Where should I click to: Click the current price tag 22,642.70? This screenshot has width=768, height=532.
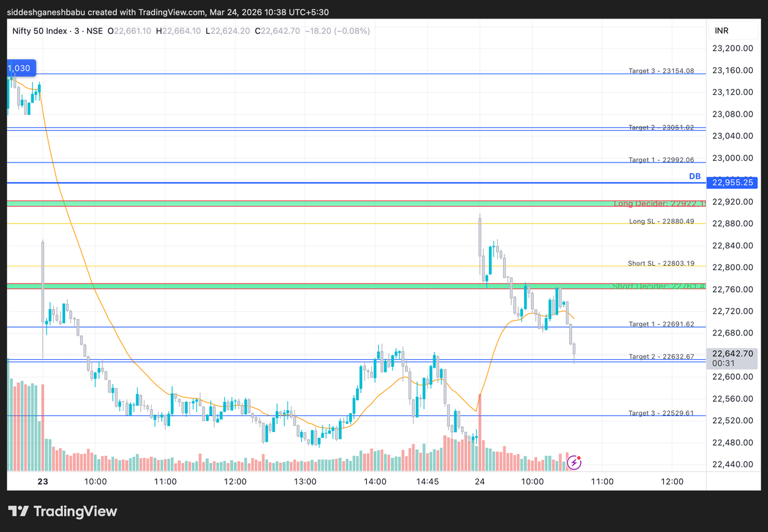click(732, 353)
